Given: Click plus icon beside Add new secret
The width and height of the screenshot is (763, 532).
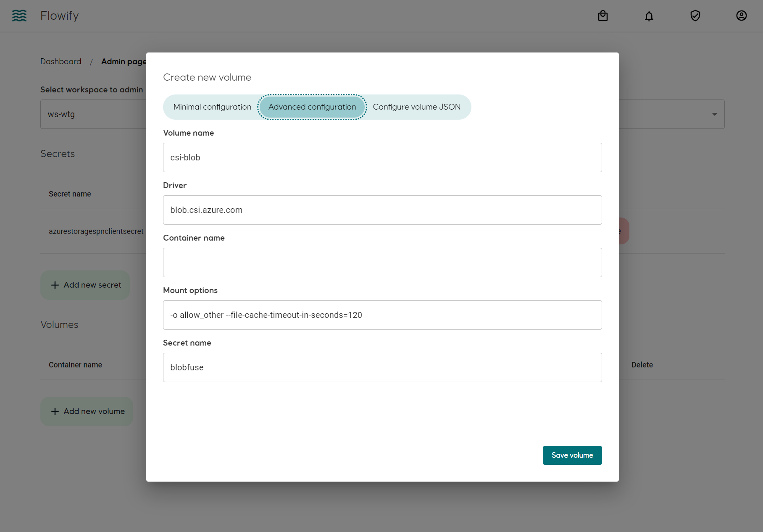Looking at the screenshot, I should pos(55,285).
